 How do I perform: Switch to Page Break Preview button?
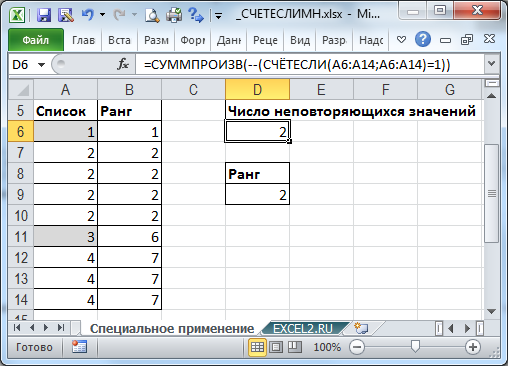294,347
